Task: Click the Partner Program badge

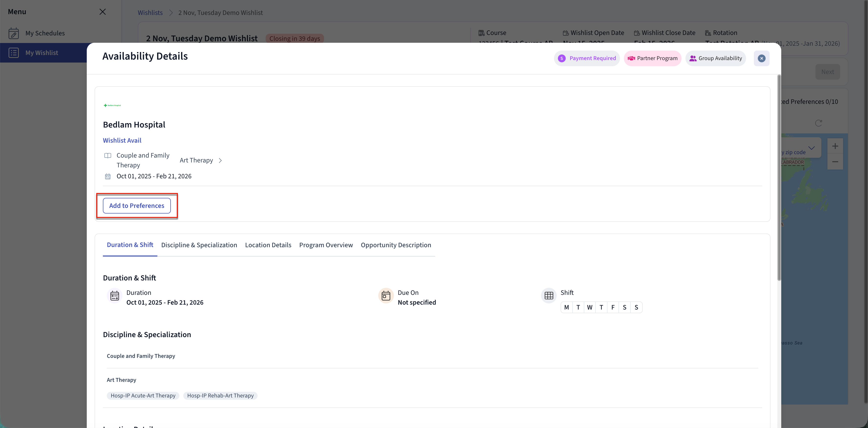Action: [652, 58]
